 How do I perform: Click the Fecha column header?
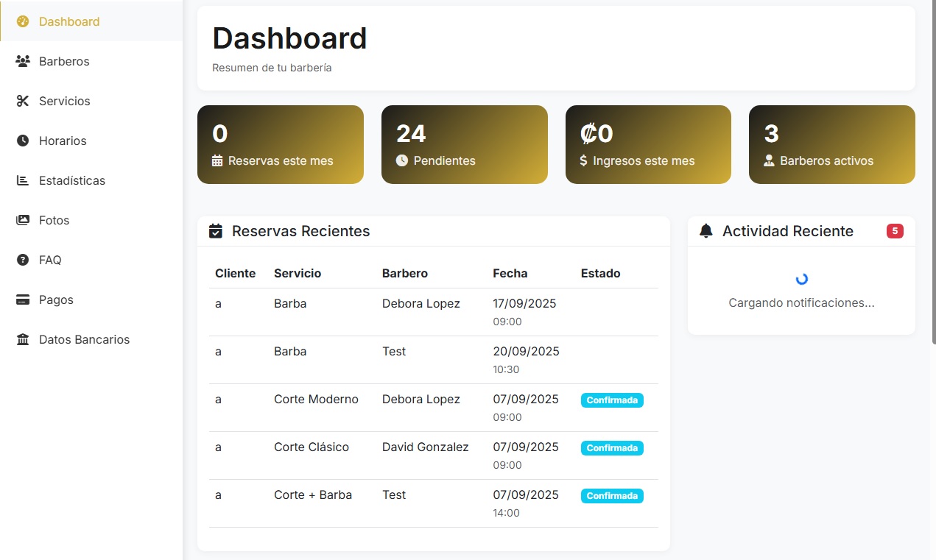(x=510, y=273)
